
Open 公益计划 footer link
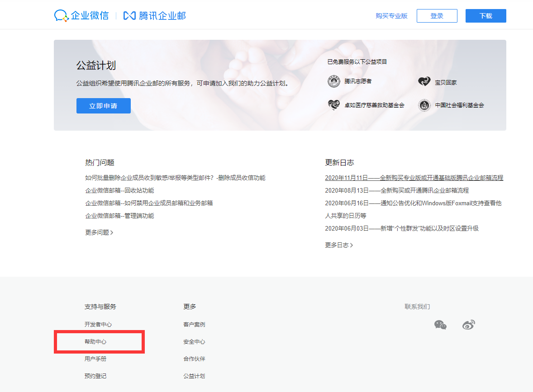click(x=194, y=376)
